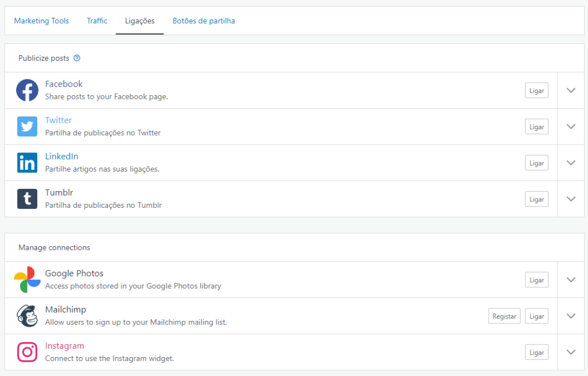Click 'Partilha de publicações no Twitter' text
The height and width of the screenshot is (376, 588).
(103, 133)
